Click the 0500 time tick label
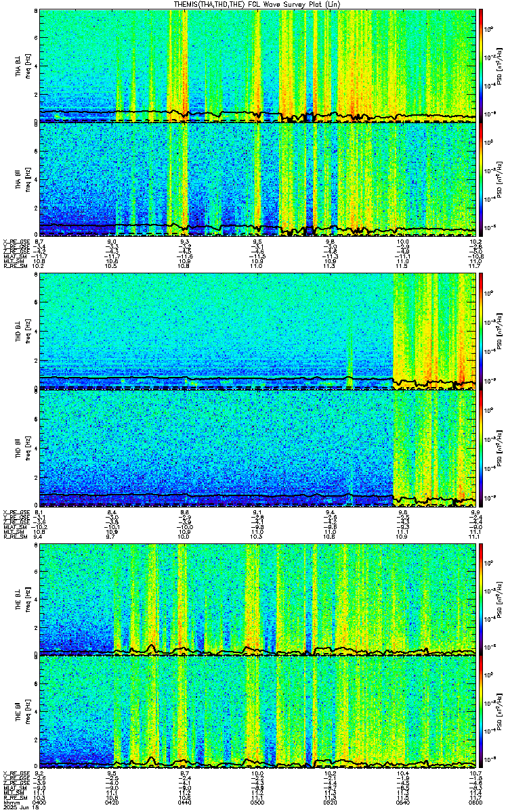The height and width of the screenshot is (812, 508). pyautogui.click(x=257, y=803)
